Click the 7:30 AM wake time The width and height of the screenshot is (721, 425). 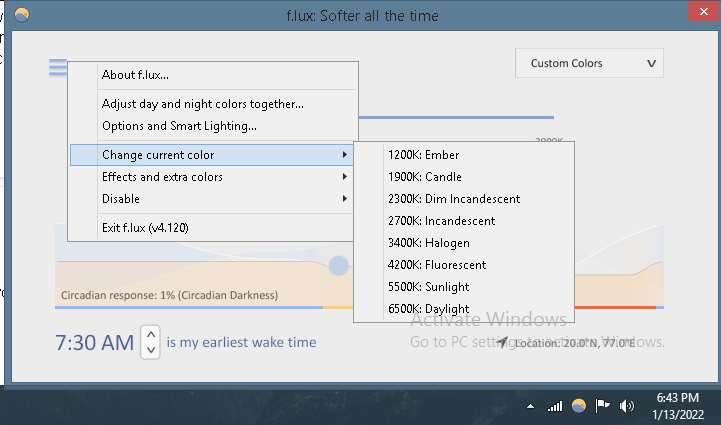(94, 343)
